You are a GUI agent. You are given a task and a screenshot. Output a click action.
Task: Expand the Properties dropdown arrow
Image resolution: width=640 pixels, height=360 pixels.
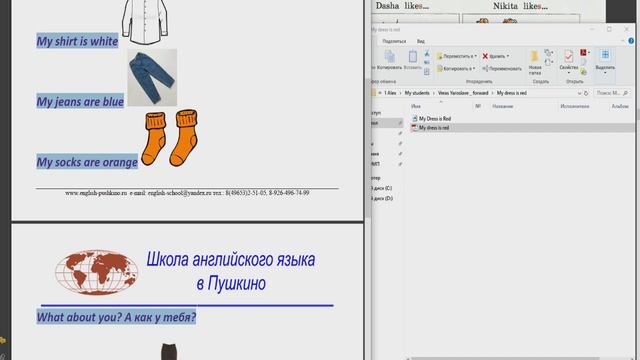(x=569, y=73)
